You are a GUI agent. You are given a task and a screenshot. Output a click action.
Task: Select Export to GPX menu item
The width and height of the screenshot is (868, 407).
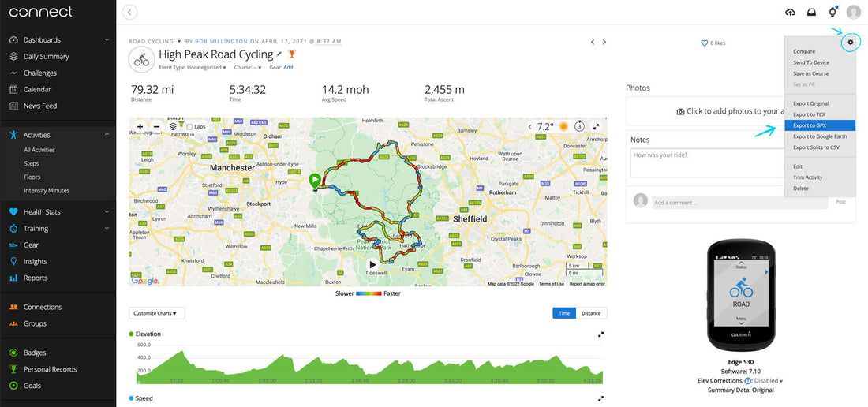[810, 125]
